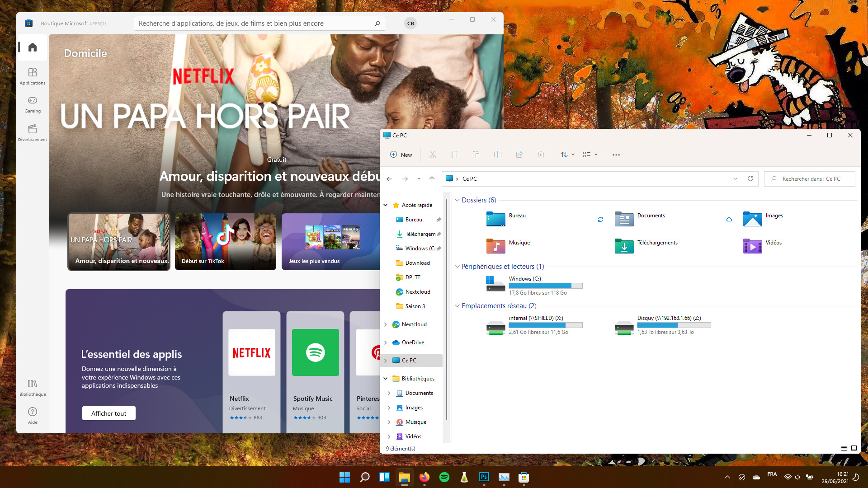The width and height of the screenshot is (868, 488).
Task: Click the Rename icon in Explorer toolbar
Action: tap(498, 155)
